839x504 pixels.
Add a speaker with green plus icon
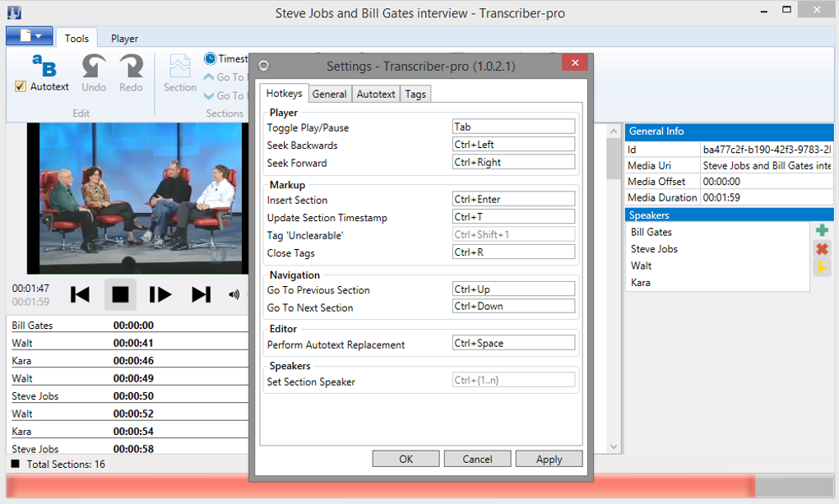[822, 230]
